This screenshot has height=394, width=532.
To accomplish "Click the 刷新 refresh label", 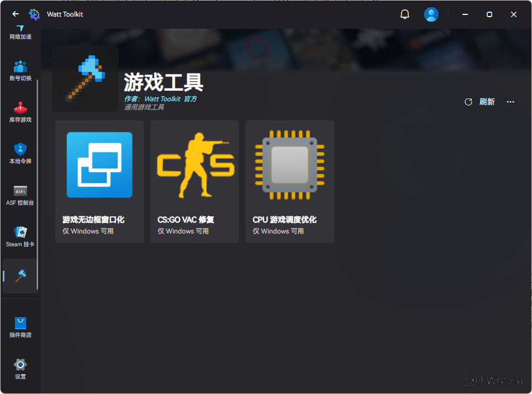I will point(487,102).
